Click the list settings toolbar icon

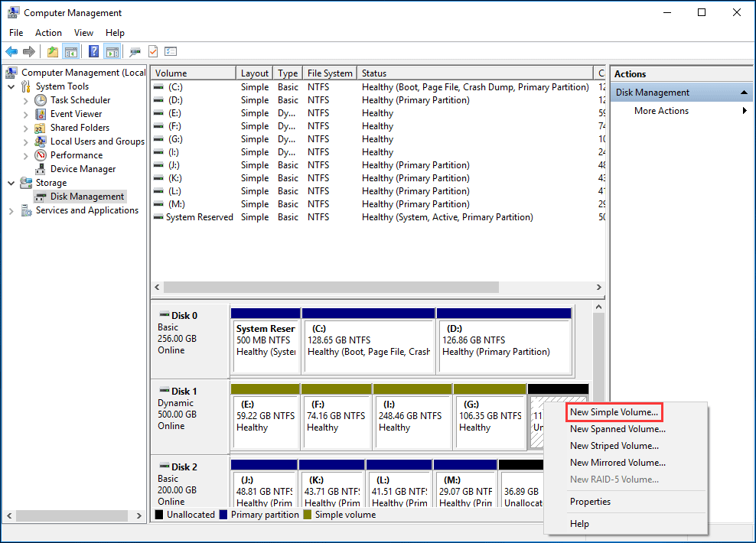point(171,51)
